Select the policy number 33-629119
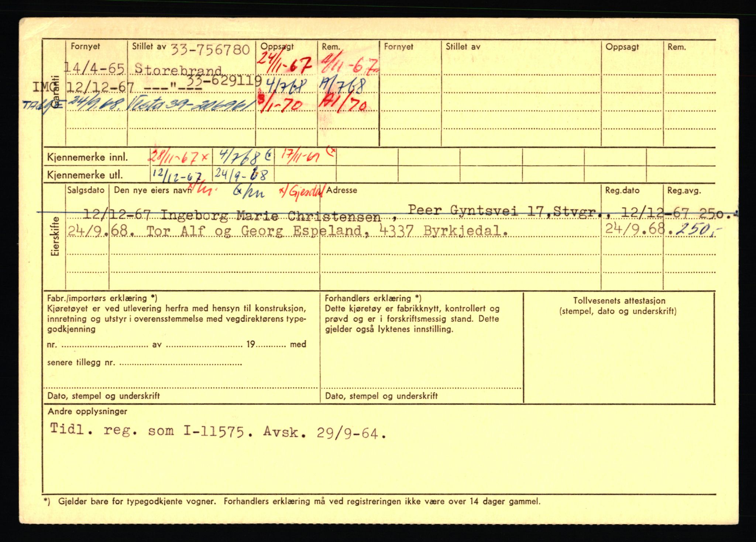This screenshot has width=756, height=542. coord(224,81)
